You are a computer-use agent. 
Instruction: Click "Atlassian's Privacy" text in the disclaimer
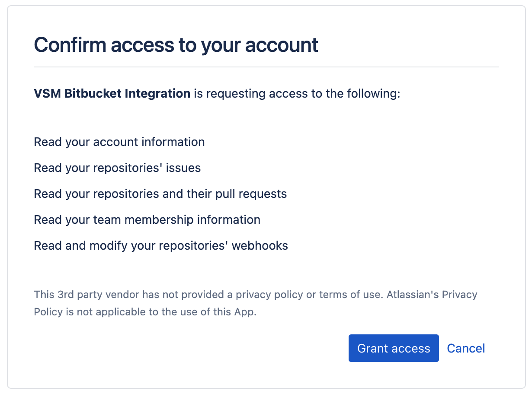coord(432,295)
